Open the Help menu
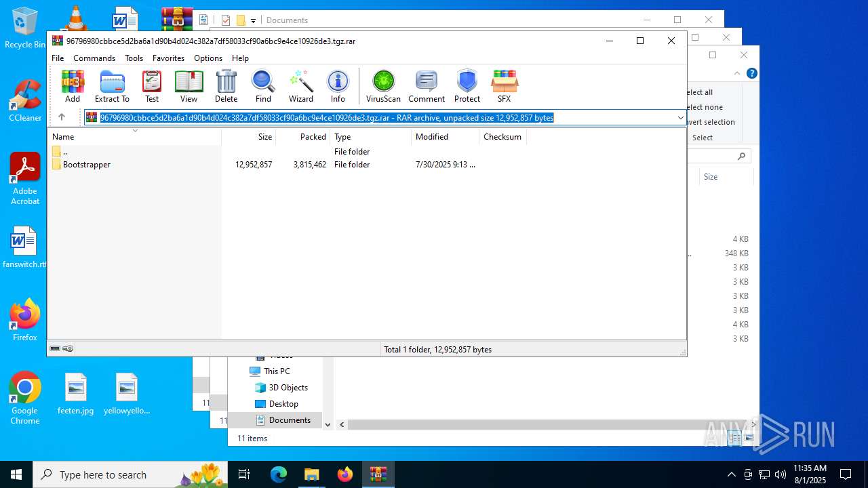This screenshot has width=868, height=488. pyautogui.click(x=240, y=58)
